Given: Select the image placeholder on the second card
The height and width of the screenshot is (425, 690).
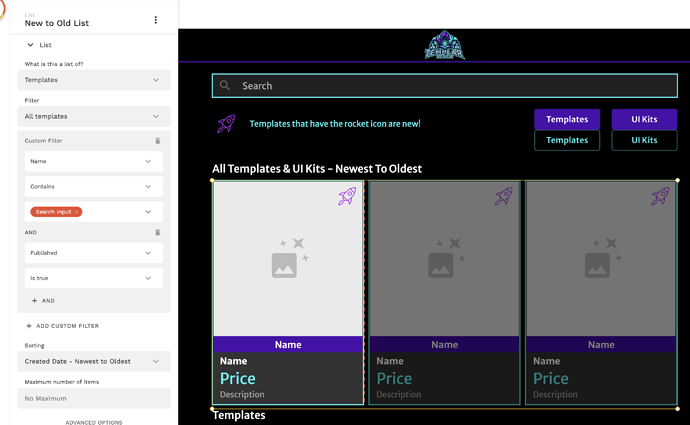Looking at the screenshot, I should pos(444,259).
